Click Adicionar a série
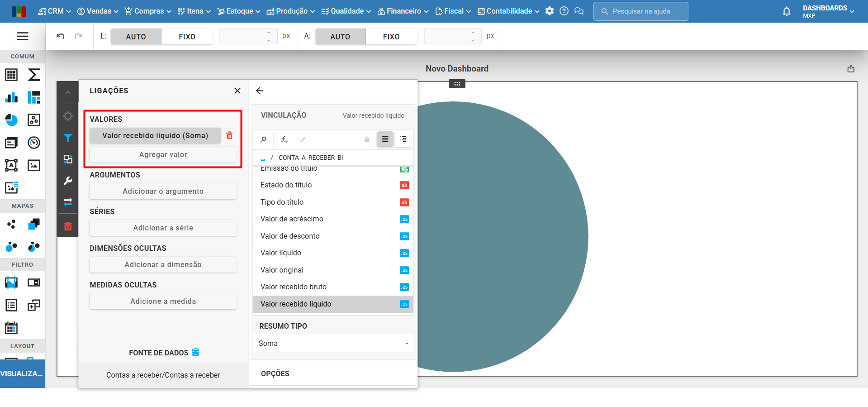Viewport: 868px width, 407px height. (163, 228)
